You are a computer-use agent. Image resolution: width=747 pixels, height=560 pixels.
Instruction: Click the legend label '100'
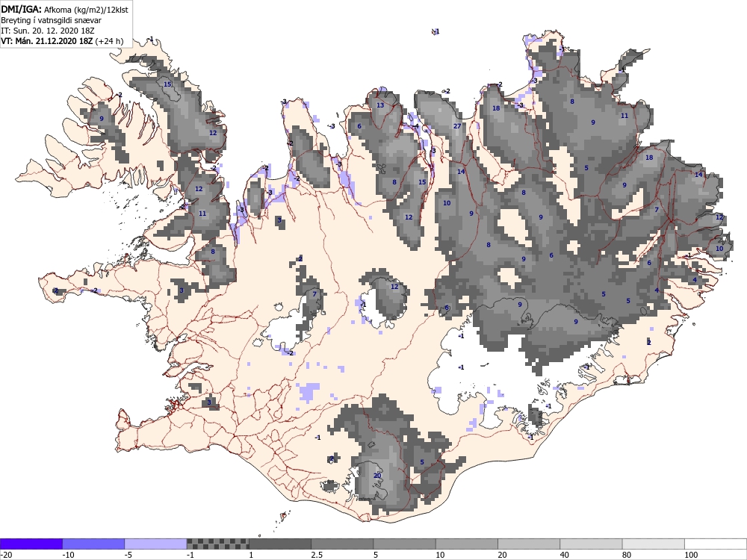[691, 555]
